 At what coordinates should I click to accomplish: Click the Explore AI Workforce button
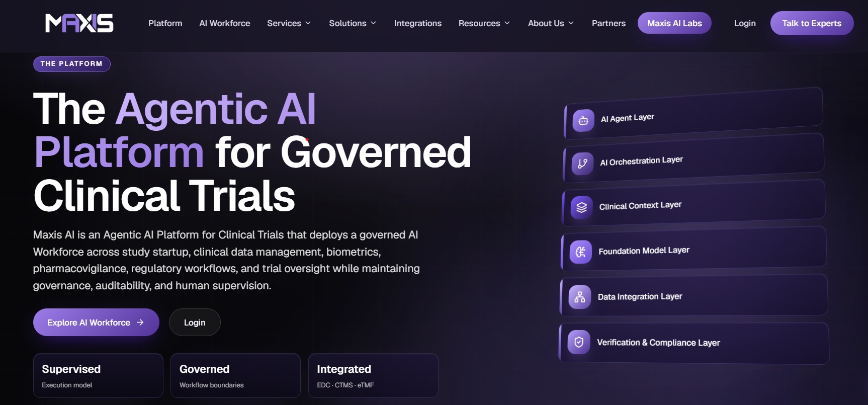click(x=96, y=322)
